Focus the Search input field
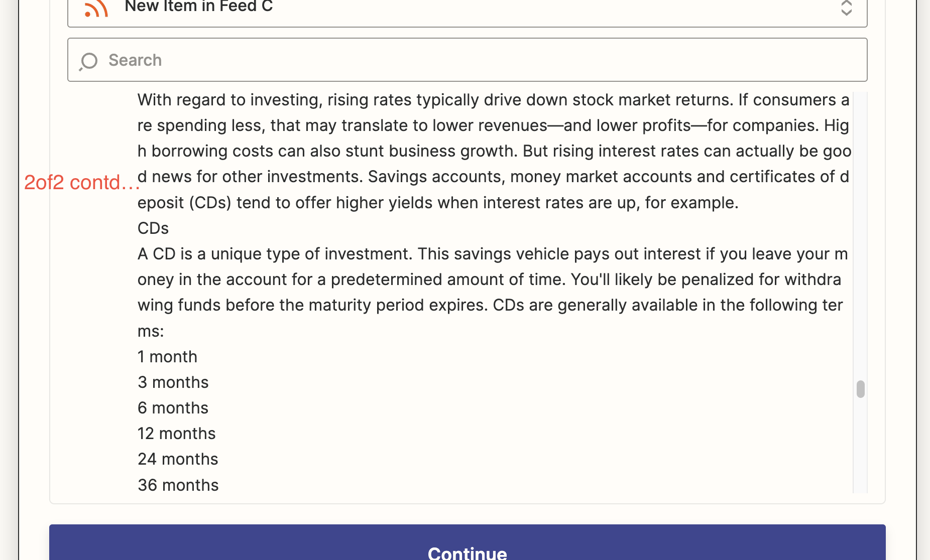This screenshot has height=560, width=930. coord(467,60)
